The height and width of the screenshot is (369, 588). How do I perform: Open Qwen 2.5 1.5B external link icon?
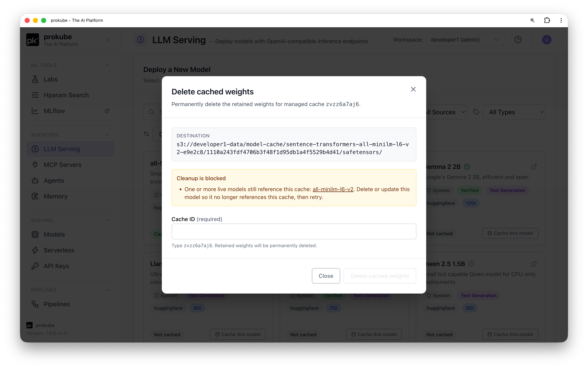[x=534, y=264]
